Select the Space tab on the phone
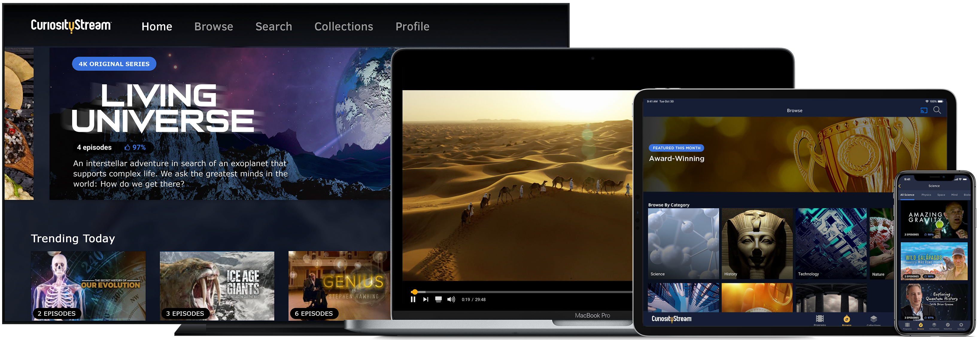Image resolution: width=980 pixels, height=340 pixels. [941, 195]
